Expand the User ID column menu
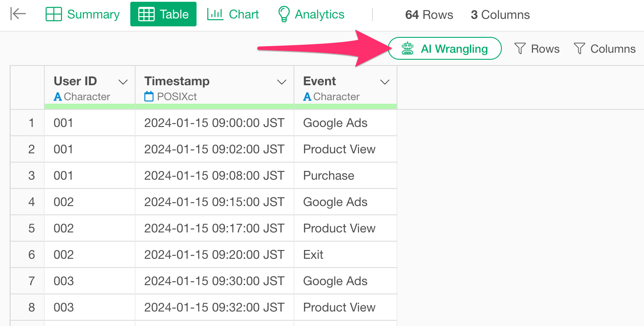This screenshot has width=644, height=326. click(123, 82)
